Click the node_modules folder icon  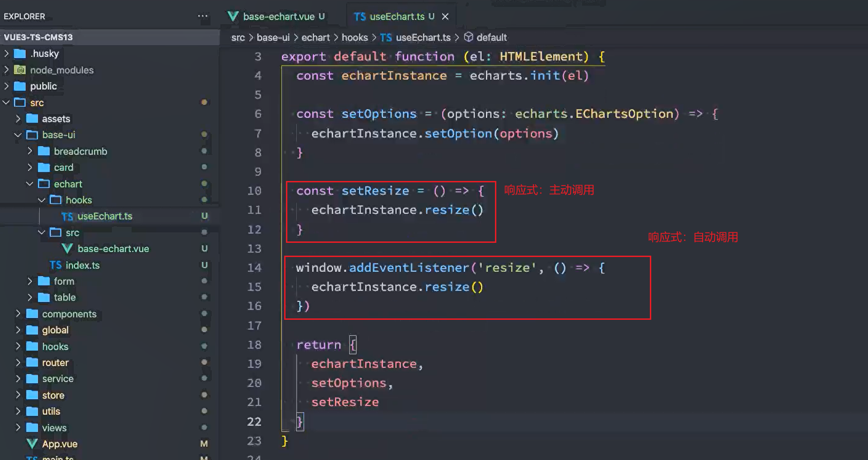point(20,70)
